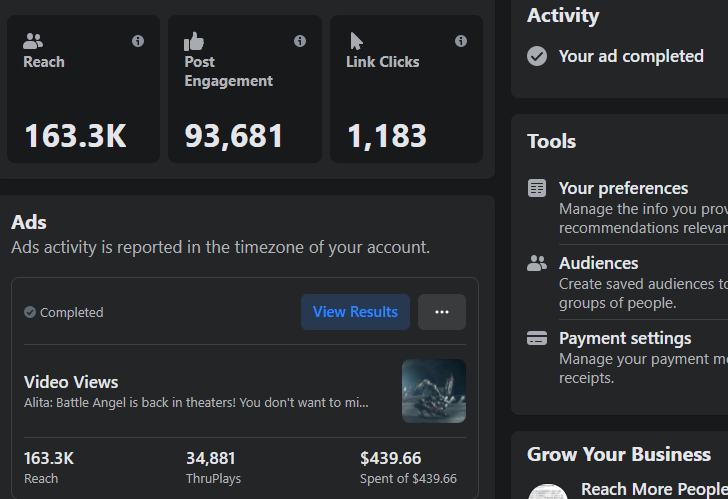Click the Reach info icon
Viewport: 728px width, 499px height.
click(138, 41)
